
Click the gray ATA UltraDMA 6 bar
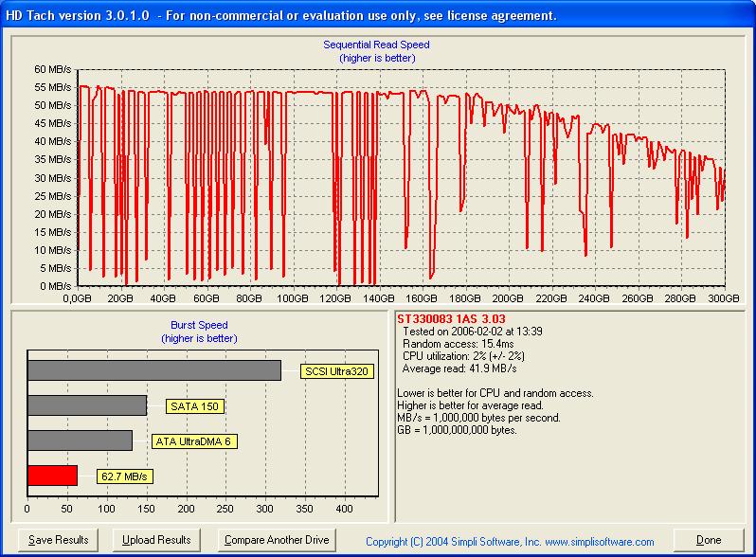pyautogui.click(x=80, y=440)
